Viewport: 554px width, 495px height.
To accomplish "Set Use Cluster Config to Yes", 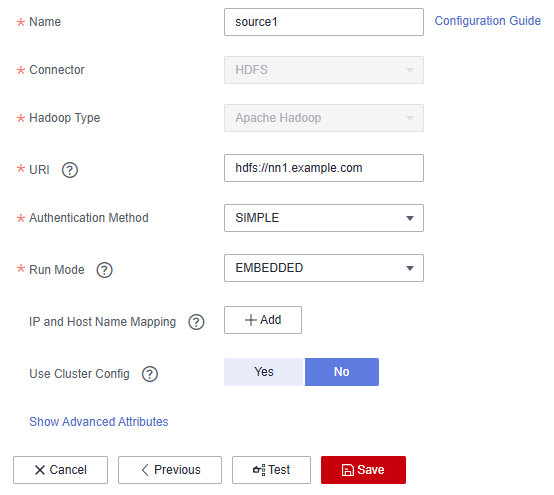I will click(264, 372).
